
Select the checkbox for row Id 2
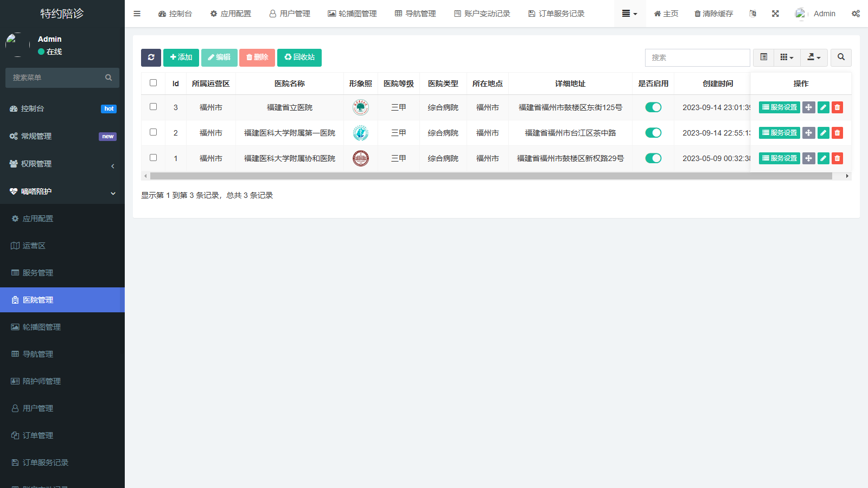(x=153, y=132)
